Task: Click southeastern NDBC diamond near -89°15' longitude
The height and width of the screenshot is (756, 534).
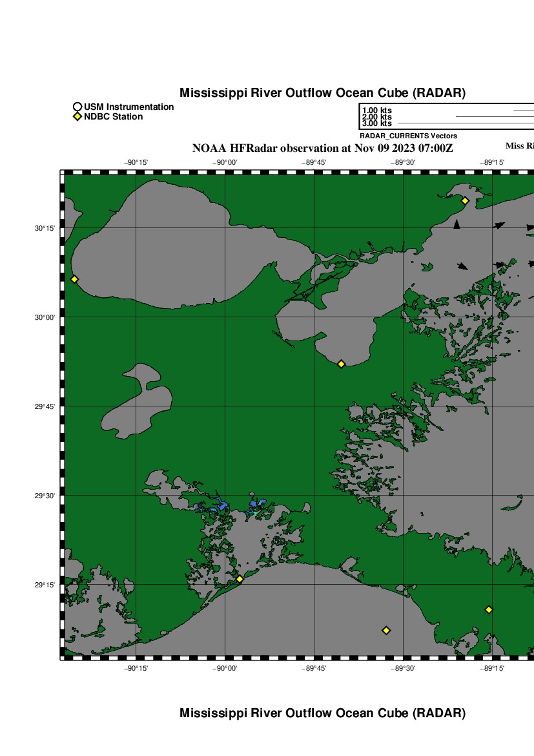Action: pos(489,609)
